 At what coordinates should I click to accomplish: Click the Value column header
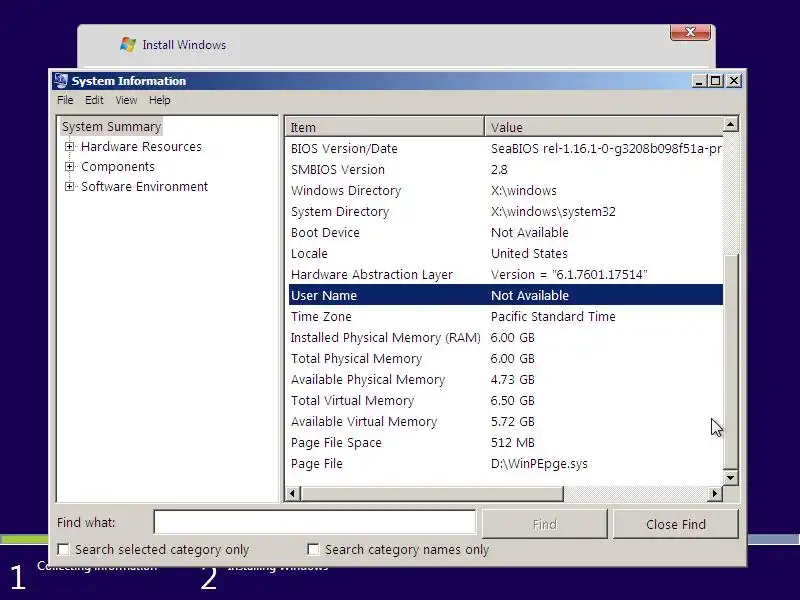coord(604,127)
